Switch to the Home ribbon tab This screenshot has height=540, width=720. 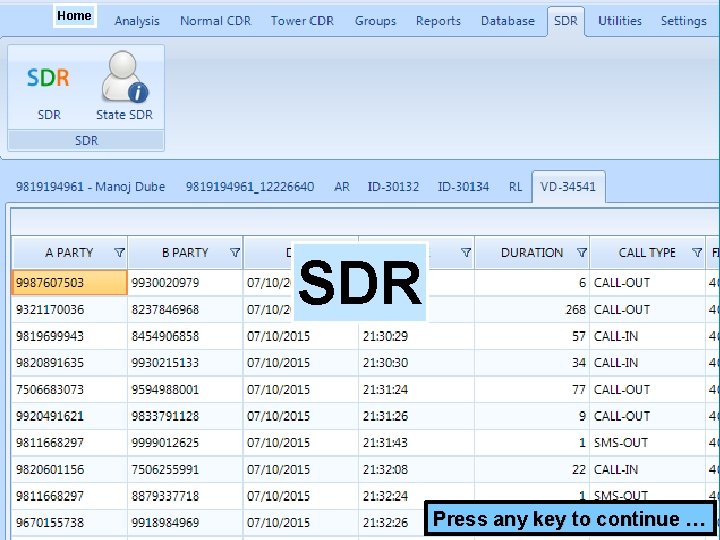coord(74,16)
